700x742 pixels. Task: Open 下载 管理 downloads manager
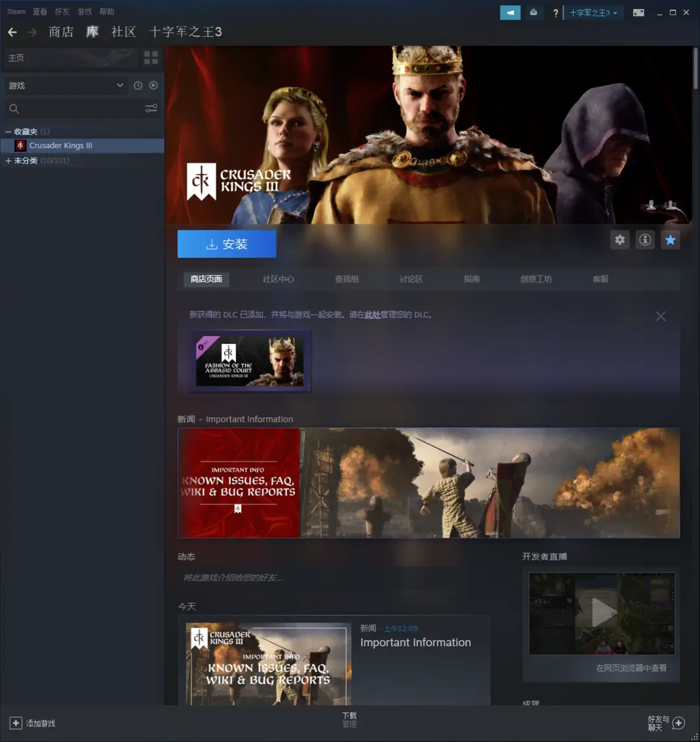[349, 720]
